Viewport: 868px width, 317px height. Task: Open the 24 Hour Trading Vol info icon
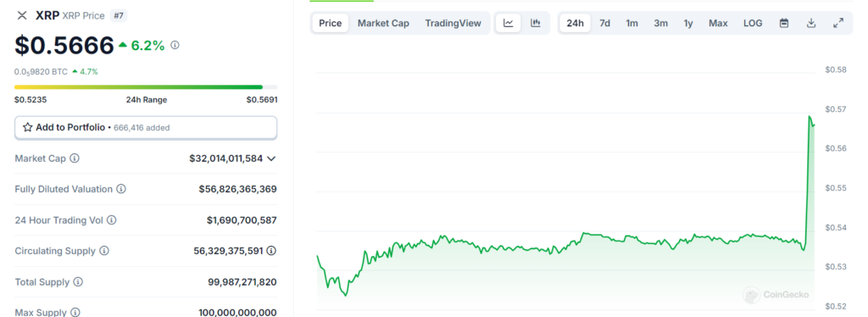[x=111, y=220]
